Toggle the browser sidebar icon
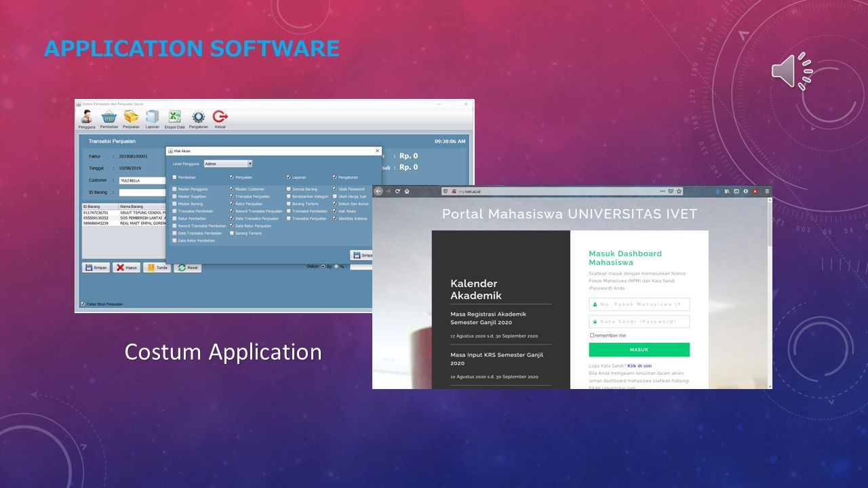The width and height of the screenshot is (868, 488). [736, 191]
